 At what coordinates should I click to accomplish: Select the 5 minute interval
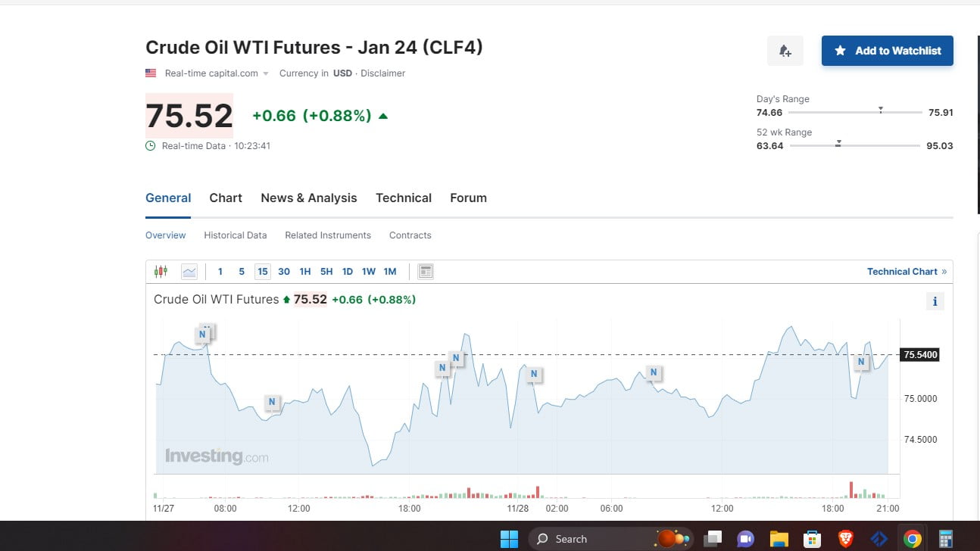(242, 271)
